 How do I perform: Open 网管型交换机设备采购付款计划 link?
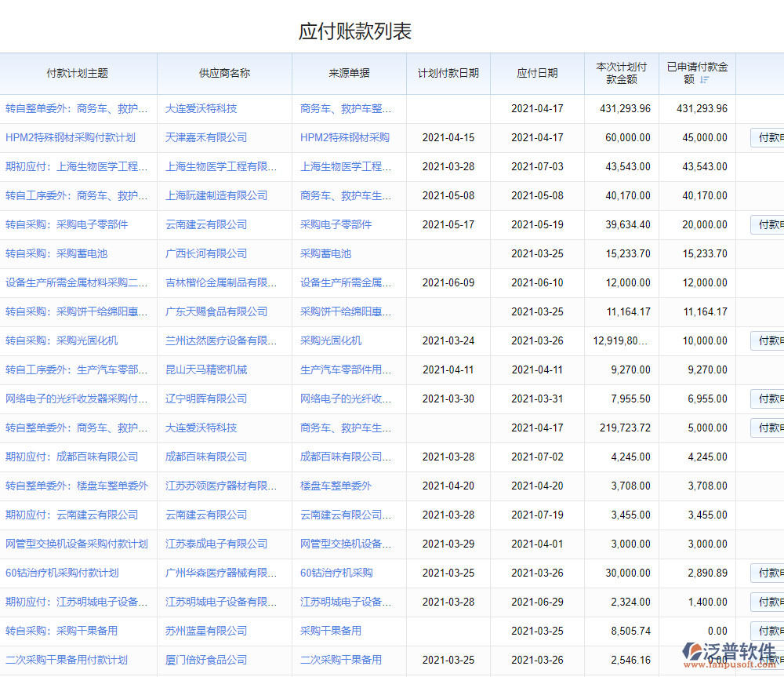[77, 544]
